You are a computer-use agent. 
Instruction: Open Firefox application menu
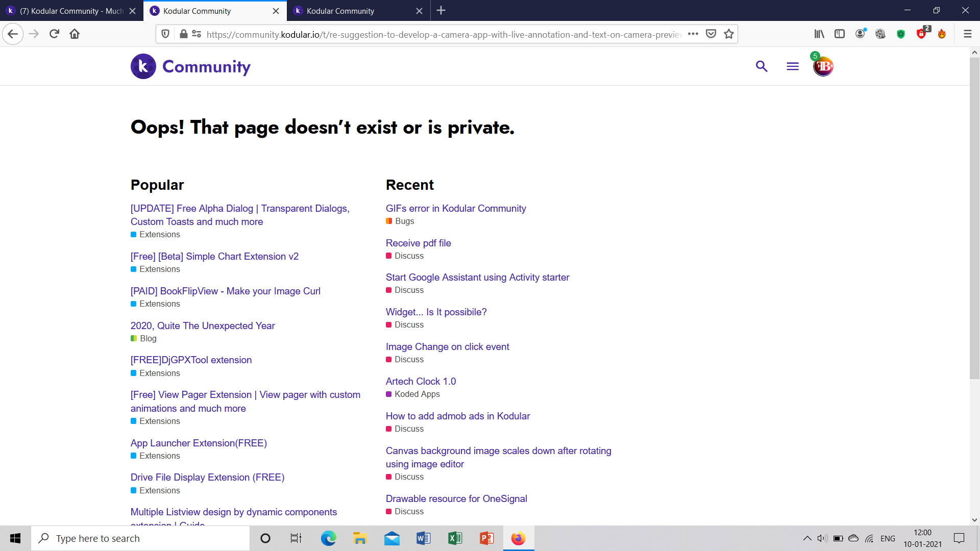click(x=967, y=34)
